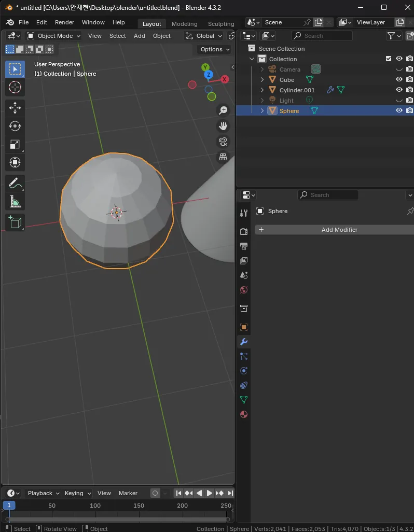Open the outliner filter dropdown

[x=394, y=36]
